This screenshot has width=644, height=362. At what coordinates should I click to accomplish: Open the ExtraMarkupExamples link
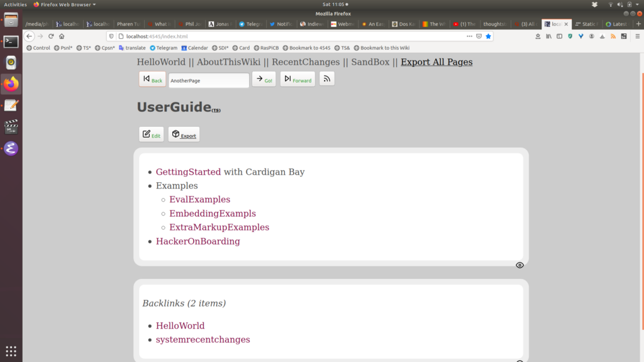pyautogui.click(x=219, y=228)
